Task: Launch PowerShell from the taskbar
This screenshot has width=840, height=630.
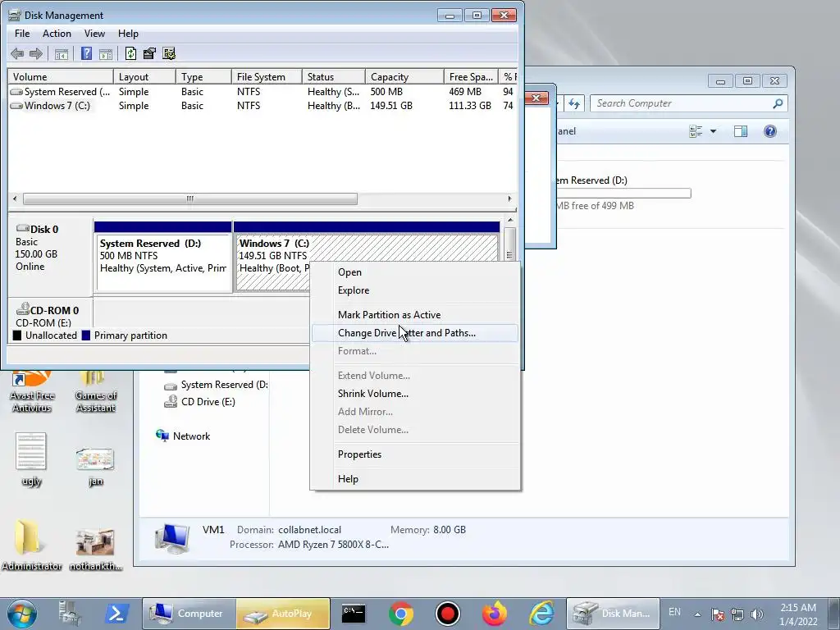Action: [x=116, y=614]
